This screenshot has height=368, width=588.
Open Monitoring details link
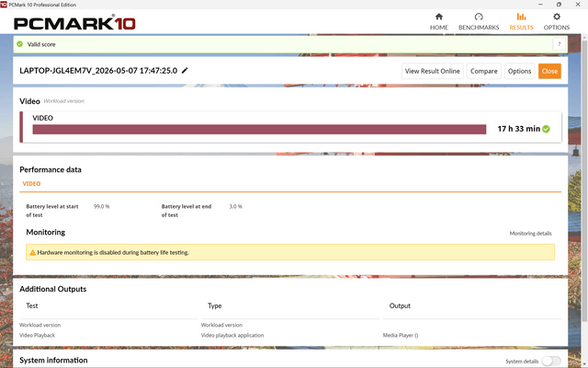[530, 233]
